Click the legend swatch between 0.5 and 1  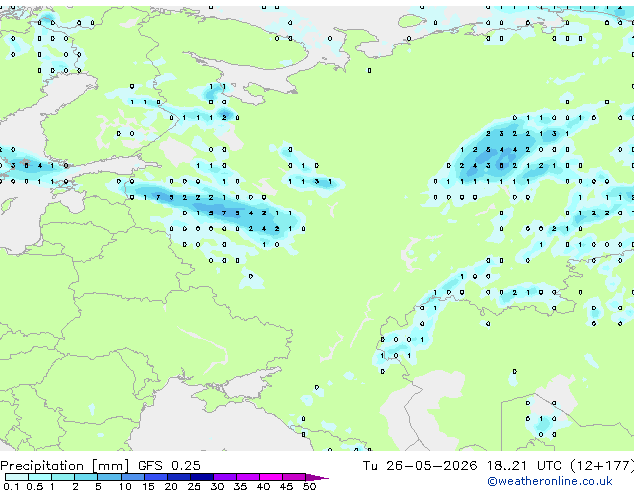pos(40,477)
